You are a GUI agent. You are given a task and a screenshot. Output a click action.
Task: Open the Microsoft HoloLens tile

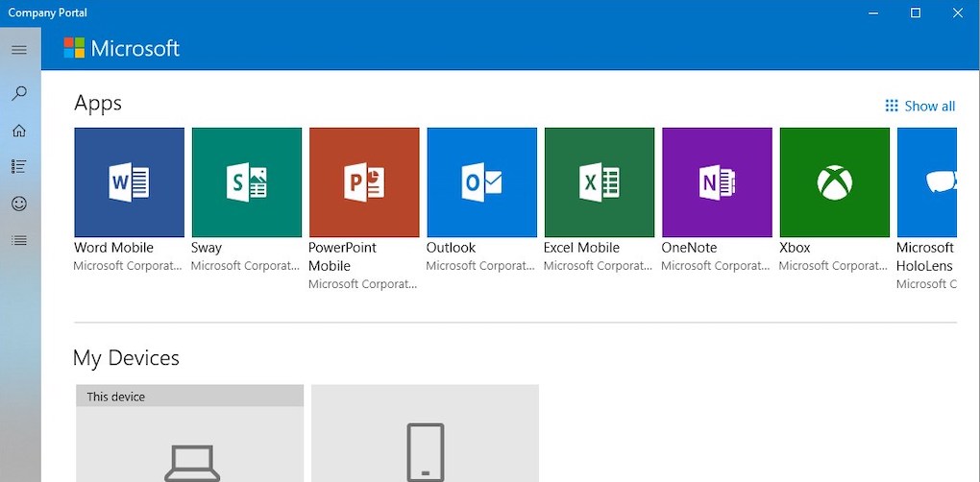[927, 182]
